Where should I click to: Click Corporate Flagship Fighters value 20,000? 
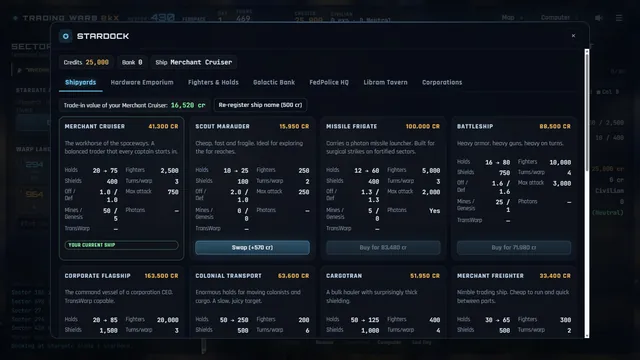[168, 320]
